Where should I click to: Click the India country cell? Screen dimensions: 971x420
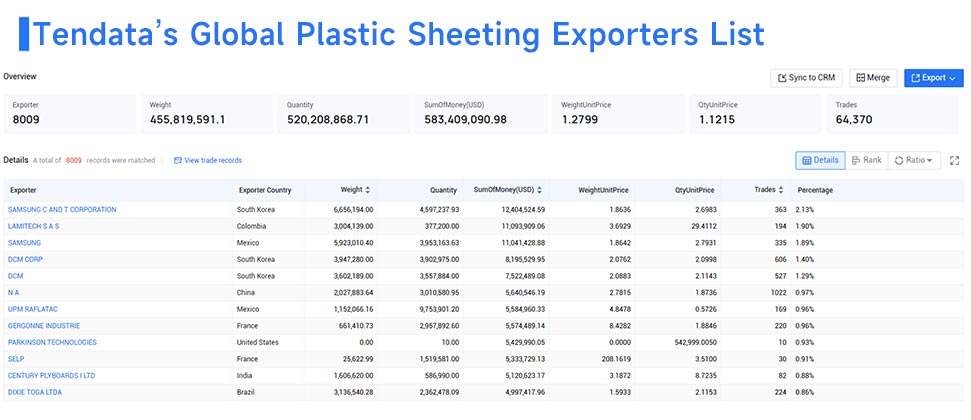click(244, 375)
